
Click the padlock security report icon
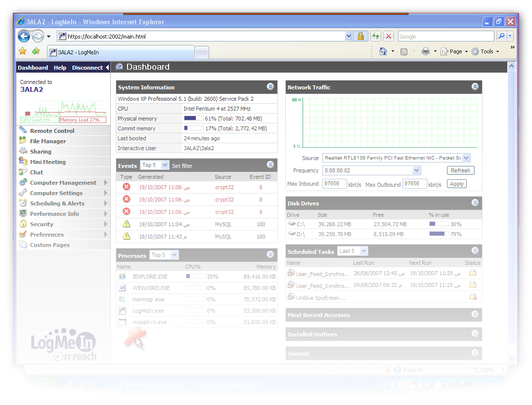360,36
